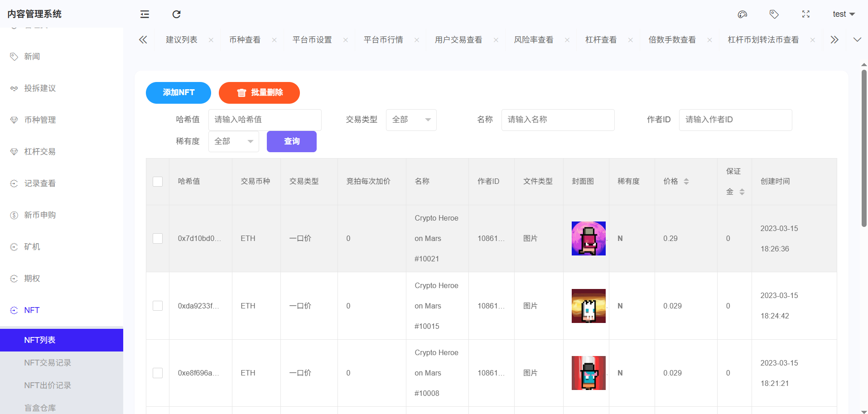This screenshot has height=414, width=868.
Task: Sort by 价格 column arrows
Action: pos(686,181)
